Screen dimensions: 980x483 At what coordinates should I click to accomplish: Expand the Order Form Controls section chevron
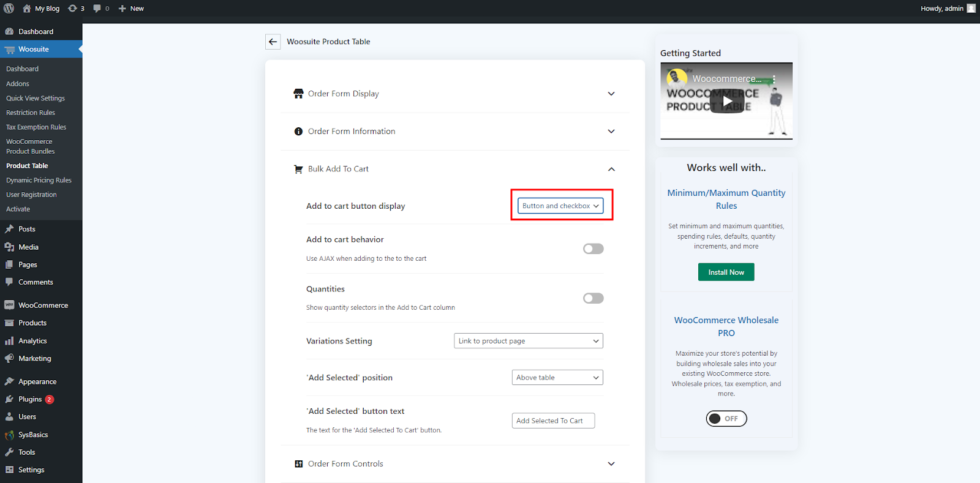point(611,464)
